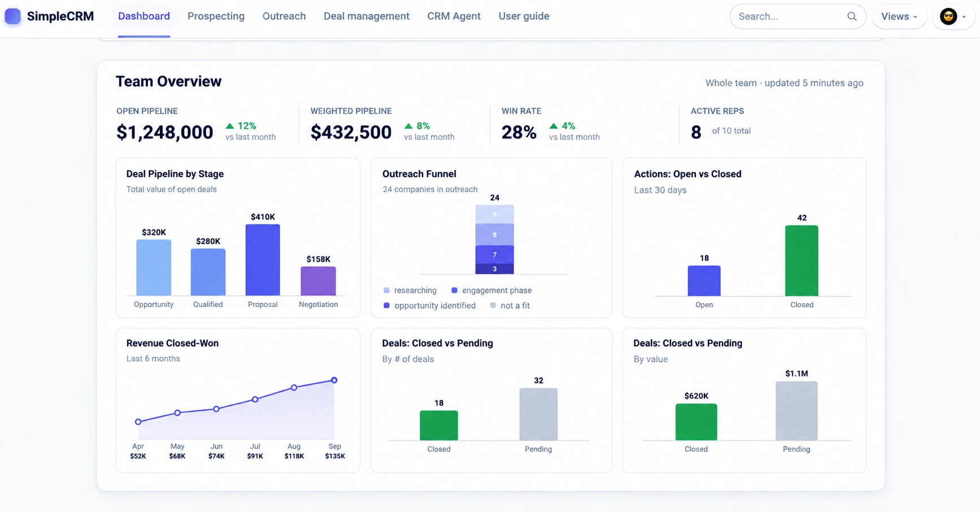Click the Jul data point on revenue chart
This screenshot has width=980, height=512.
point(255,400)
